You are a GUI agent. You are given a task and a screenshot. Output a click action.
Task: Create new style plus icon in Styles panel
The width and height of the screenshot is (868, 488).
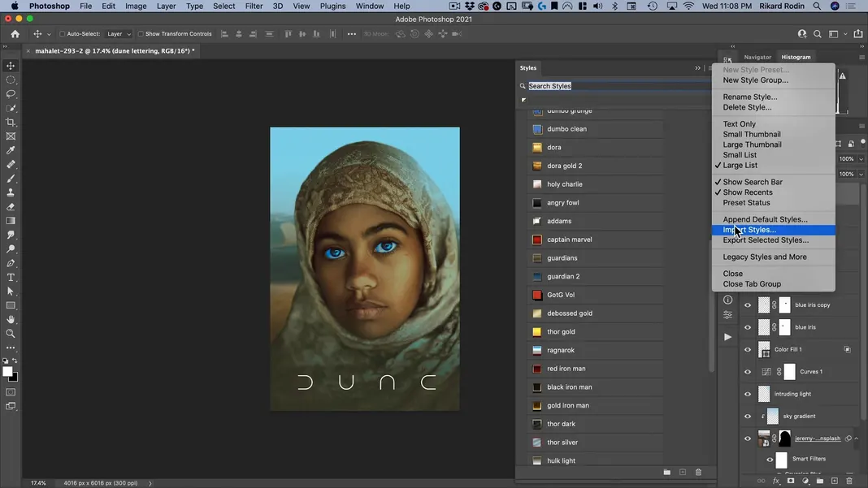tap(683, 472)
